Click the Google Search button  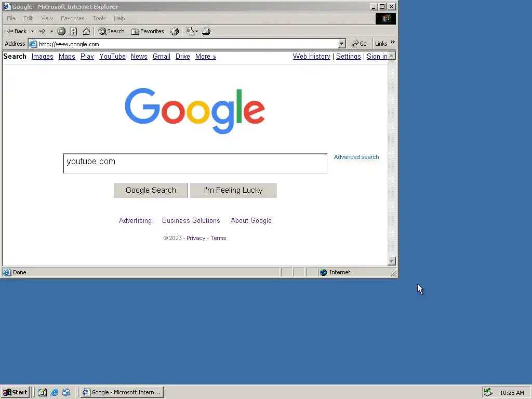point(151,190)
